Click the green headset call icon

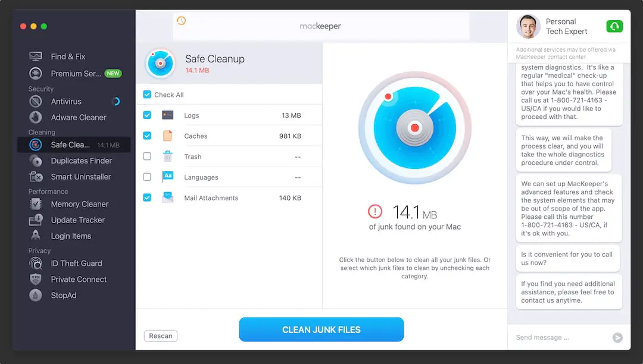tap(614, 26)
